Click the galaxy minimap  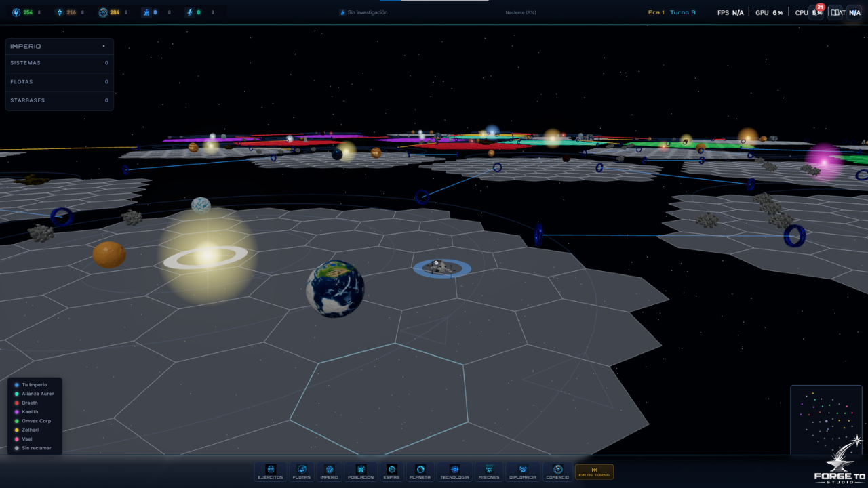[826, 420]
